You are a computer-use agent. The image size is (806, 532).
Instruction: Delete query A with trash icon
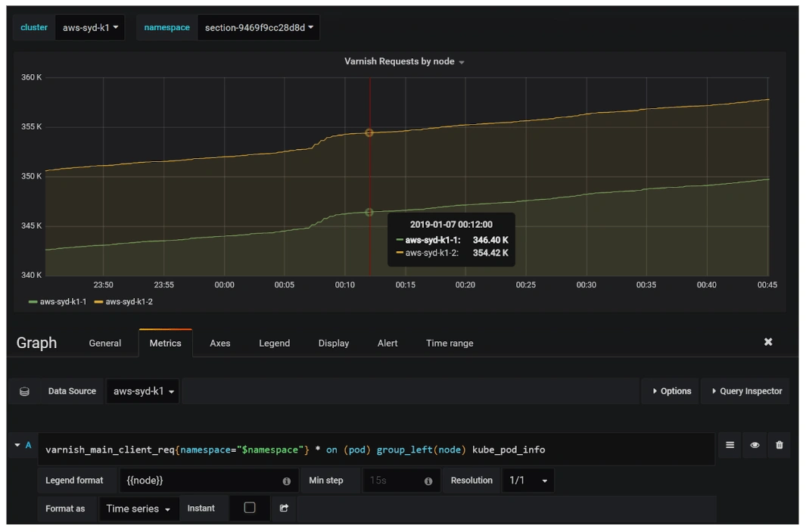780,445
